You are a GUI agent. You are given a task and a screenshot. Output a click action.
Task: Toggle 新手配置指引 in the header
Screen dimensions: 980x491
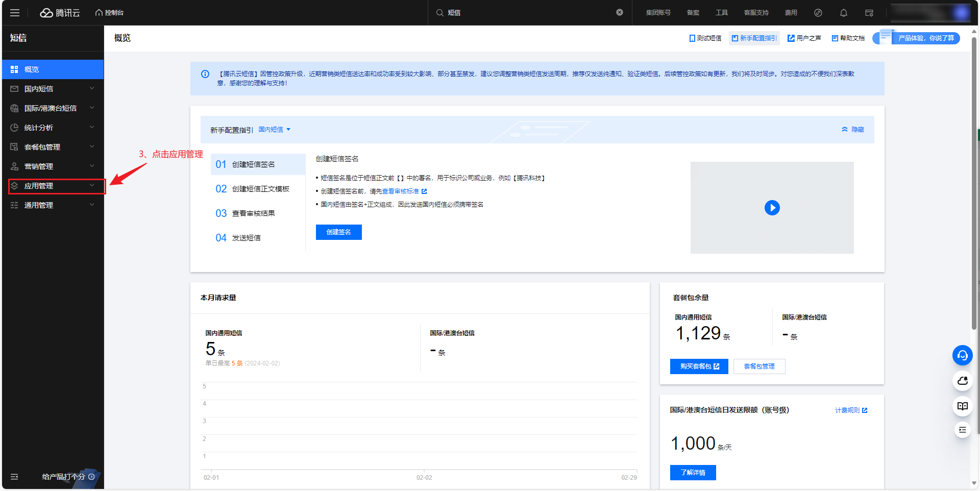[x=754, y=38]
